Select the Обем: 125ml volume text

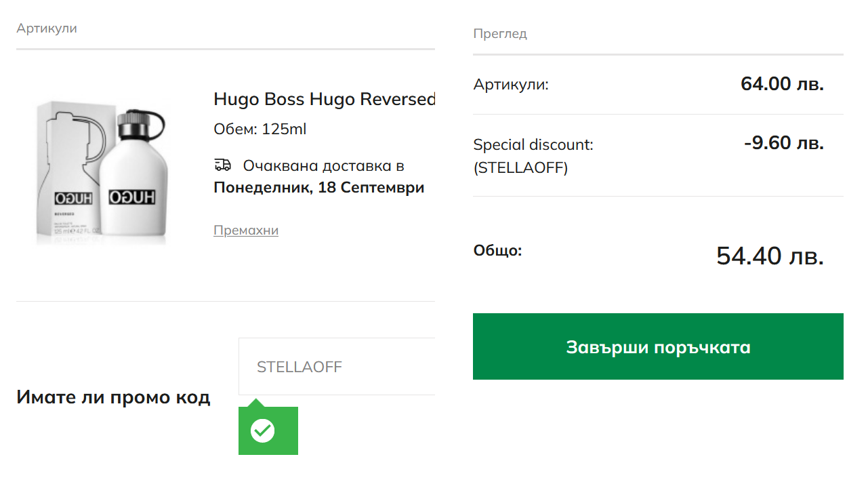260,129
